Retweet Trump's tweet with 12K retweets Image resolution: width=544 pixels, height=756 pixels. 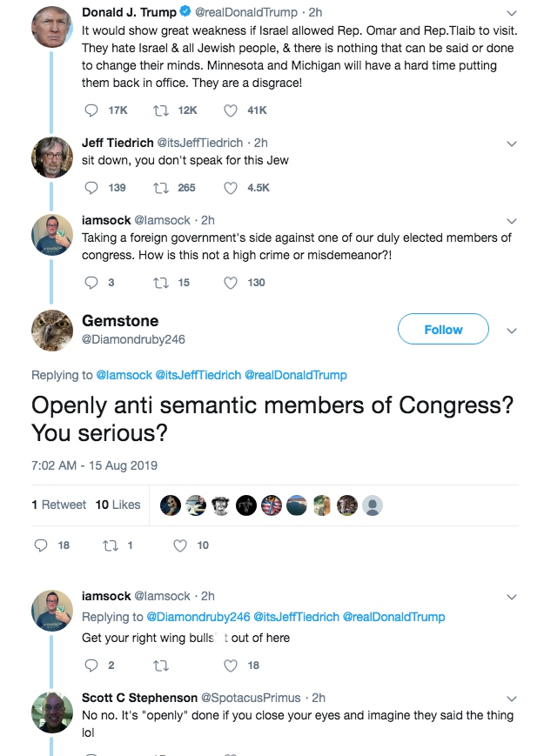161,110
